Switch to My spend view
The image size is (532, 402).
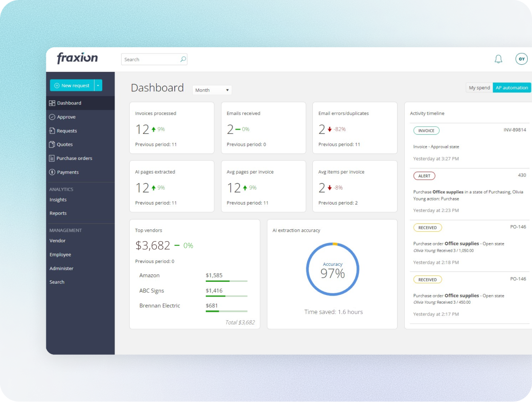[479, 88]
